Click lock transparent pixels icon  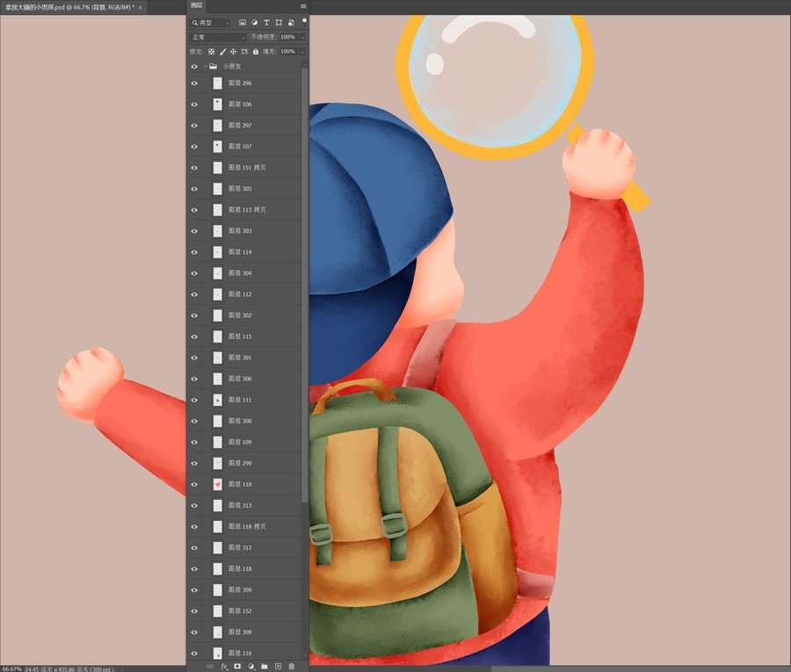(x=211, y=52)
